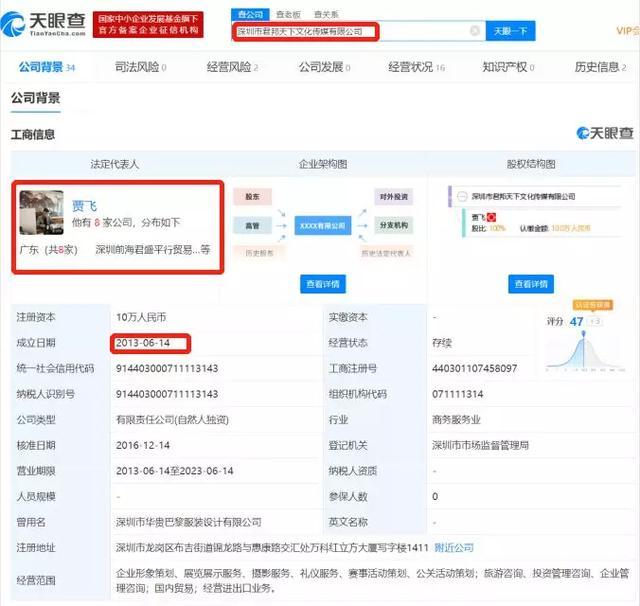Screen dimensions: 640x606
Task: Switch to the 查公司 search tab
Action: tap(250, 14)
